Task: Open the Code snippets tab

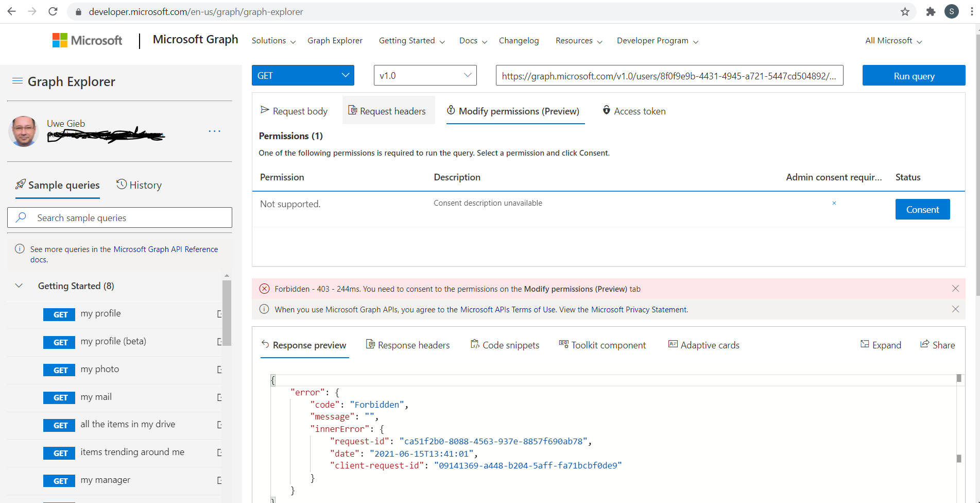Action: coord(505,345)
